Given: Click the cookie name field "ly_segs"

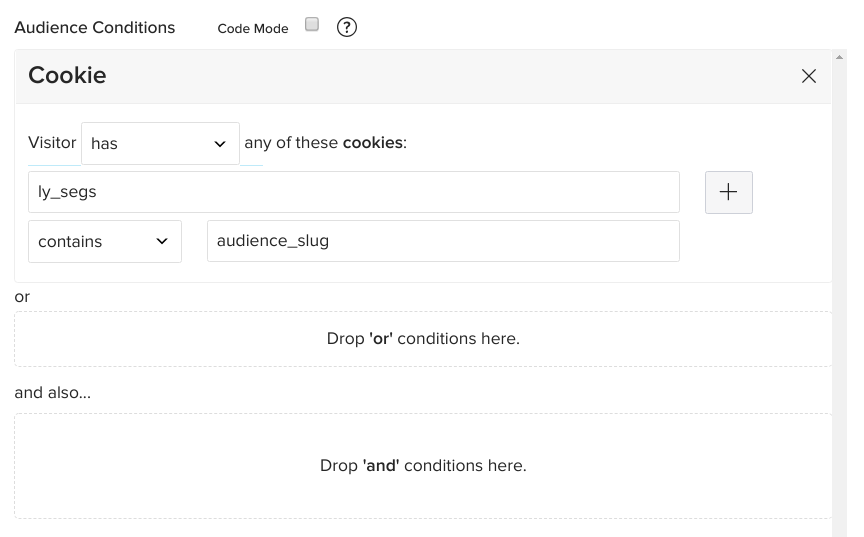Looking at the screenshot, I should coord(353,192).
